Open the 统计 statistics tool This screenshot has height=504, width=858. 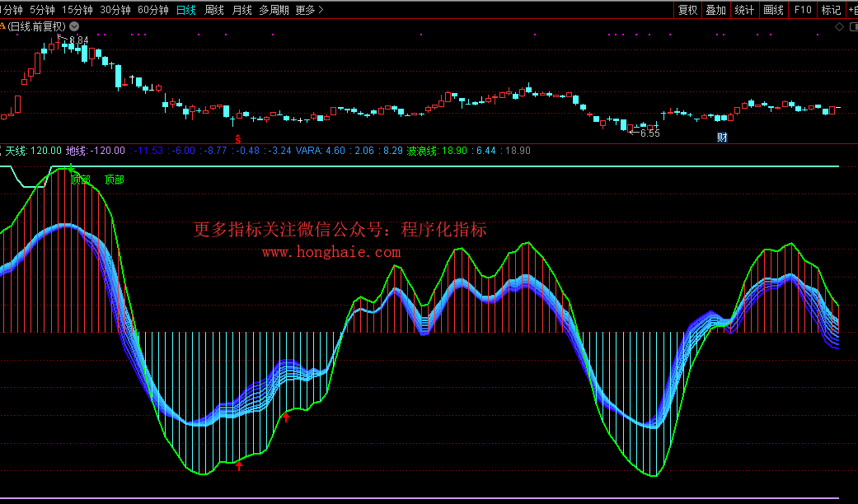[744, 10]
